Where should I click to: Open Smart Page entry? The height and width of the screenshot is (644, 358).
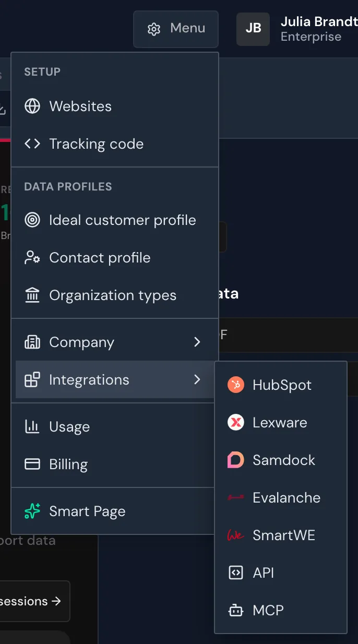[x=115, y=511]
